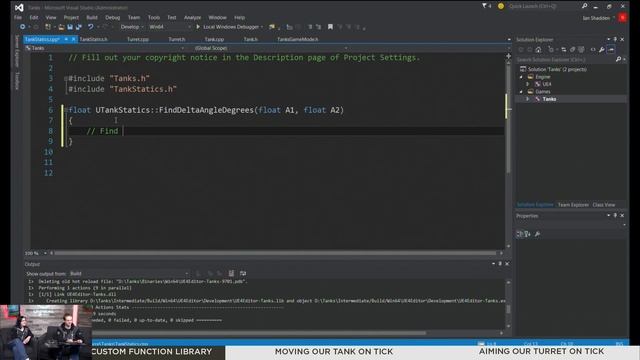
Task: Switch to TanksGameMode.h tab
Action: 298,39
